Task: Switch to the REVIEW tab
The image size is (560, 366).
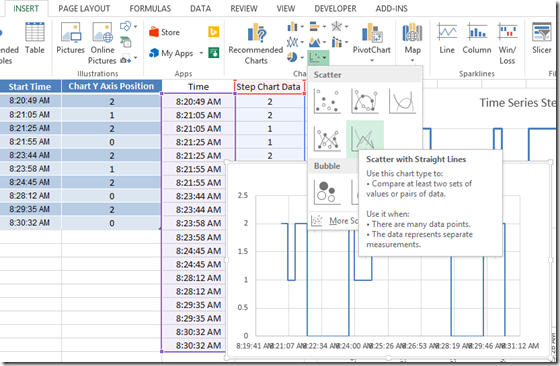Action: [x=244, y=9]
